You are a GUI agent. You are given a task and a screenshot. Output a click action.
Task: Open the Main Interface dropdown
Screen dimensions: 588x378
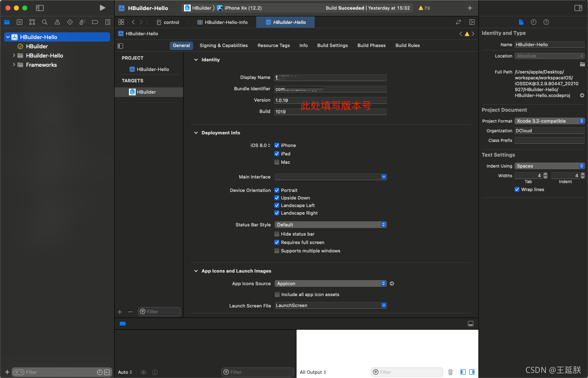[331, 177]
